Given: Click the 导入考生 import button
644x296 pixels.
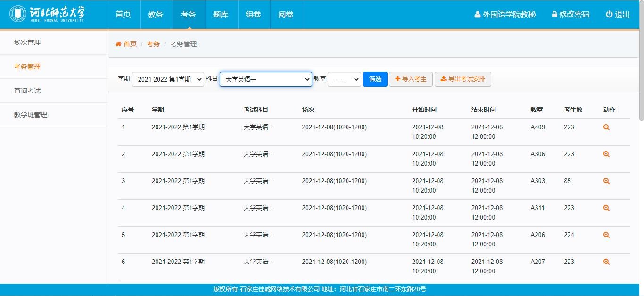Looking at the screenshot, I should [x=411, y=79].
